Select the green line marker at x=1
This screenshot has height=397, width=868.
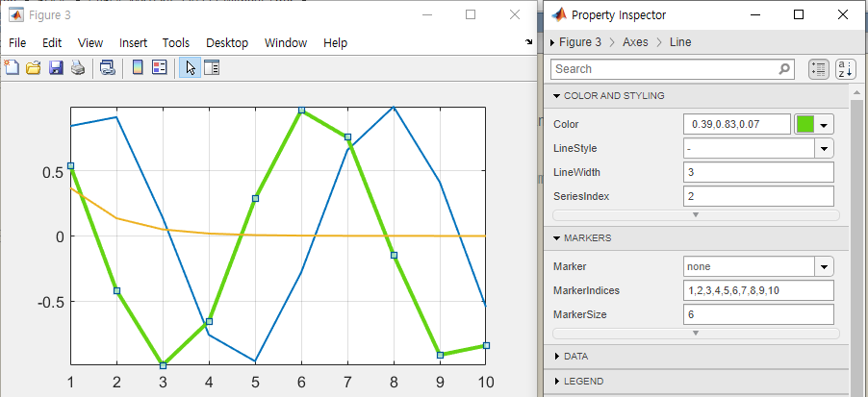[70, 166]
